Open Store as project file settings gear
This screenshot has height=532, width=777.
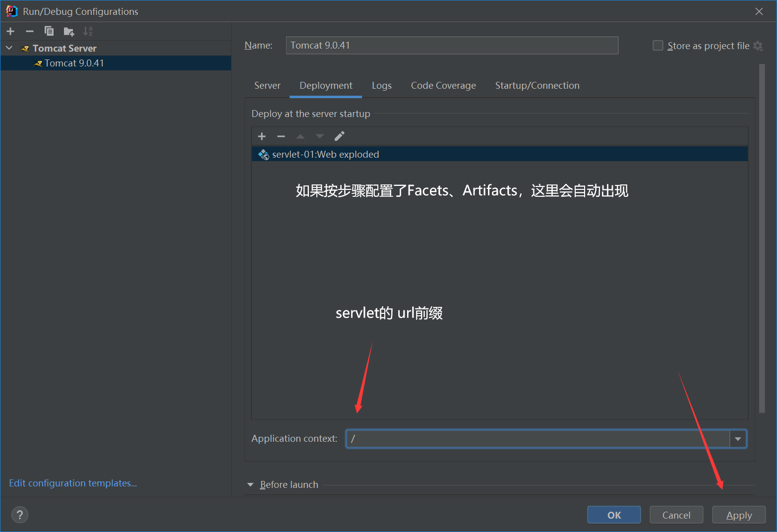[758, 46]
